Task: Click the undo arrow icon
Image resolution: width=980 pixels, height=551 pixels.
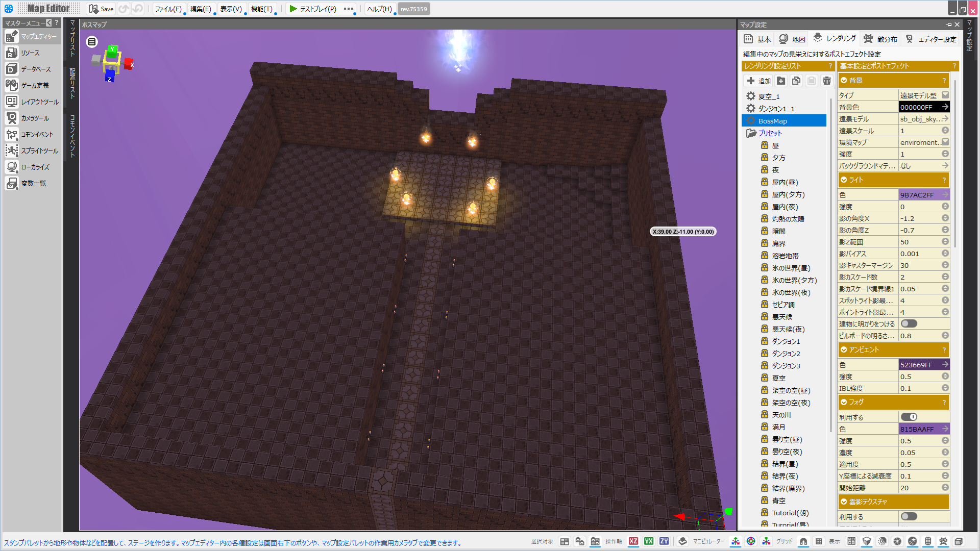Action: click(x=124, y=9)
